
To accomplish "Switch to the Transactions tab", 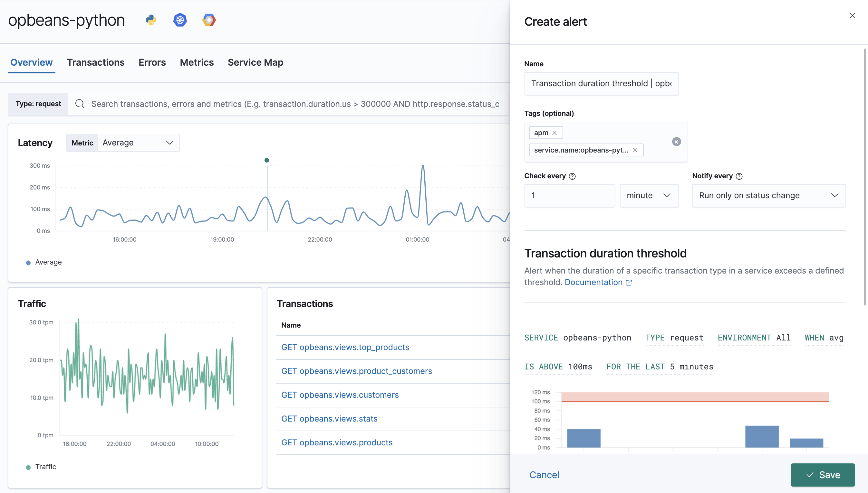I will coord(96,62).
